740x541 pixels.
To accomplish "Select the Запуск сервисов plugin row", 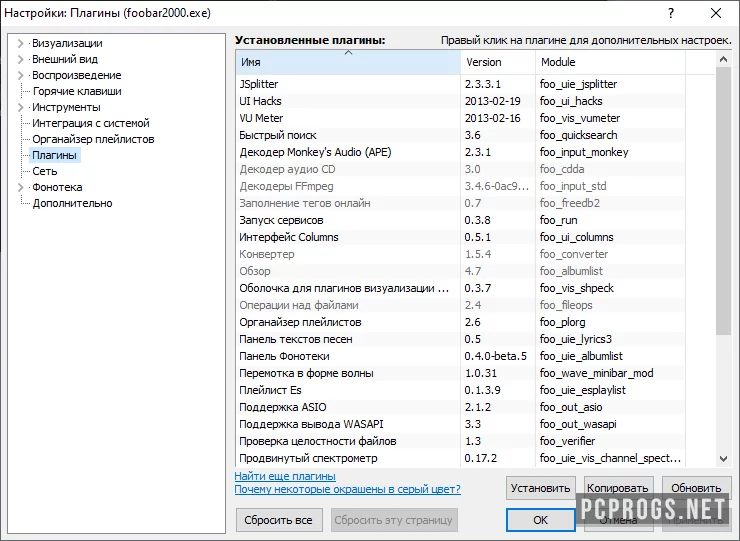I will point(460,220).
